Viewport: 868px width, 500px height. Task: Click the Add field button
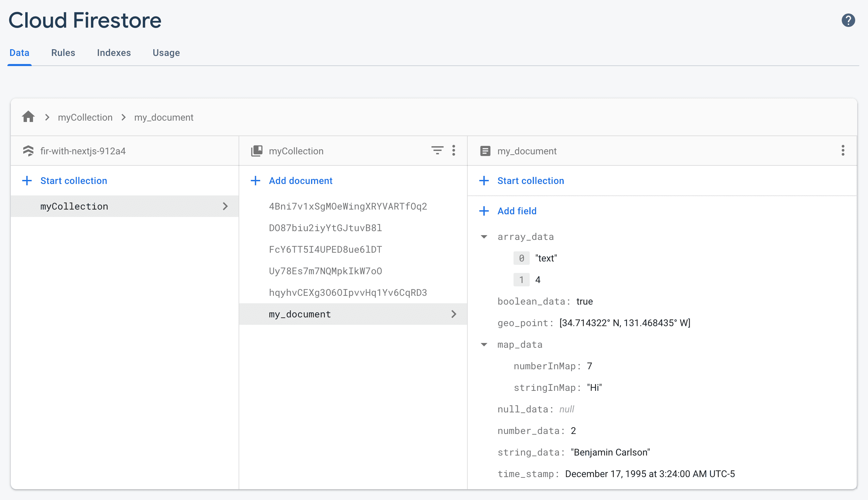(x=517, y=211)
